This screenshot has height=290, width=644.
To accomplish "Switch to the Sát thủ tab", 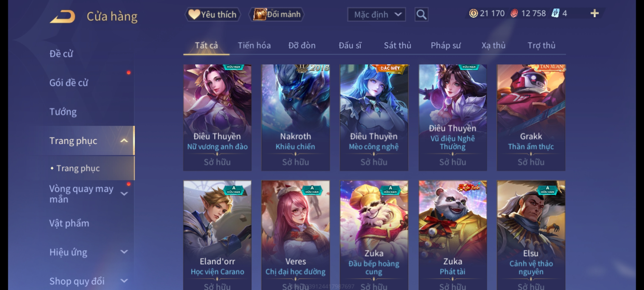I will click(x=397, y=45).
